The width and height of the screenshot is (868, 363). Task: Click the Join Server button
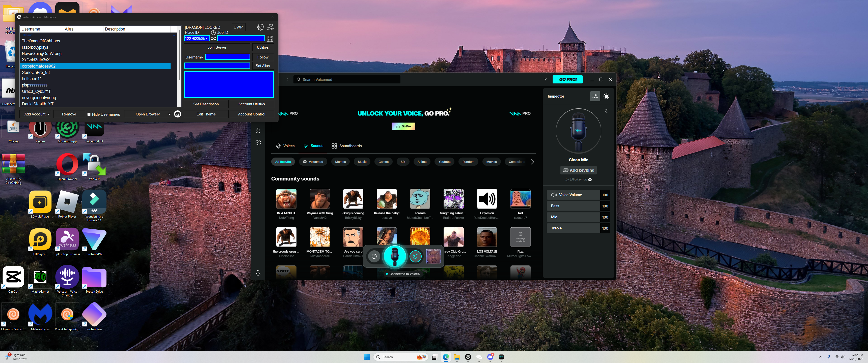217,47
